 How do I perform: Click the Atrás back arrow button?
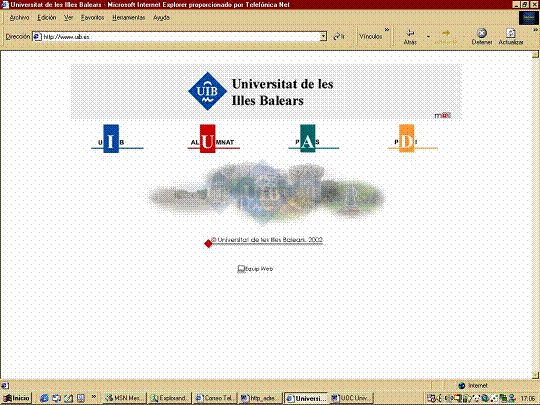[x=410, y=37]
